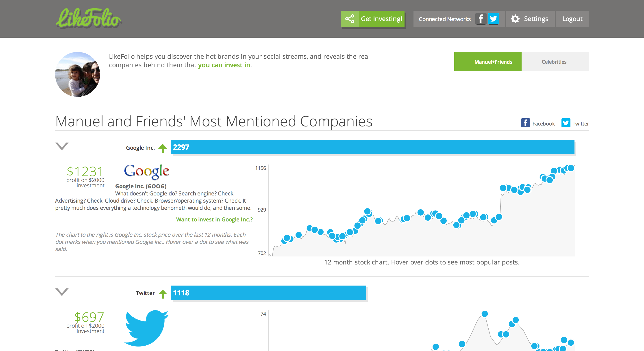The width and height of the screenshot is (644, 351).
Task: Toggle the Facebook filter above the list
Action: (x=538, y=123)
